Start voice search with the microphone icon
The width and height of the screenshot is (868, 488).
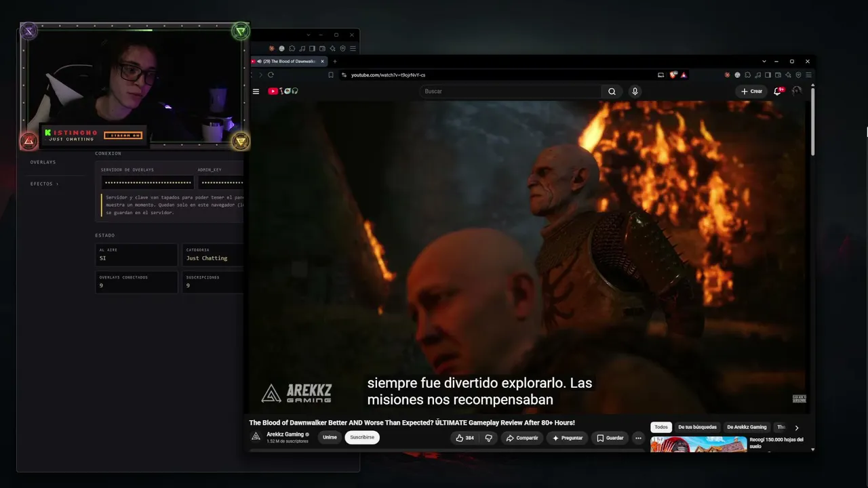635,91
